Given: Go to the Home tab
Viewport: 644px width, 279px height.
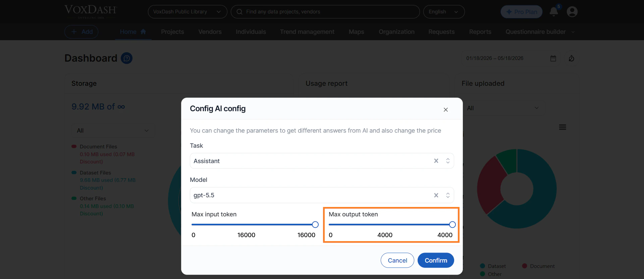Looking at the screenshot, I should 133,32.
